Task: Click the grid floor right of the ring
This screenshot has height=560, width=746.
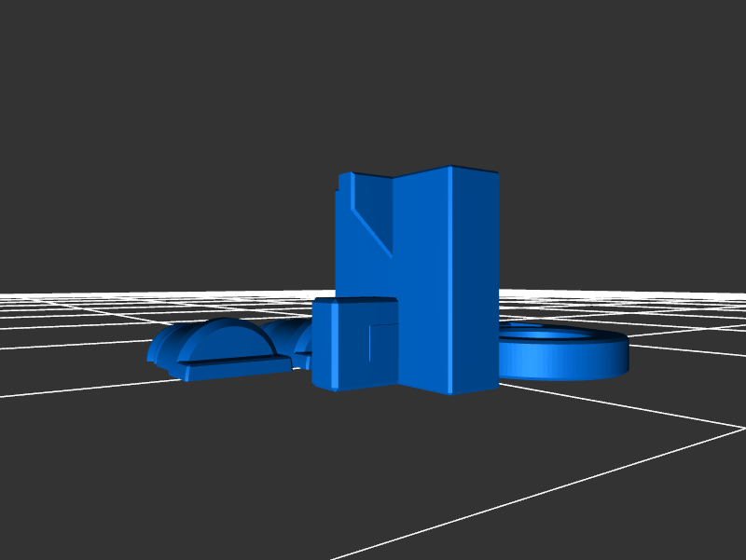Action: coord(681,373)
